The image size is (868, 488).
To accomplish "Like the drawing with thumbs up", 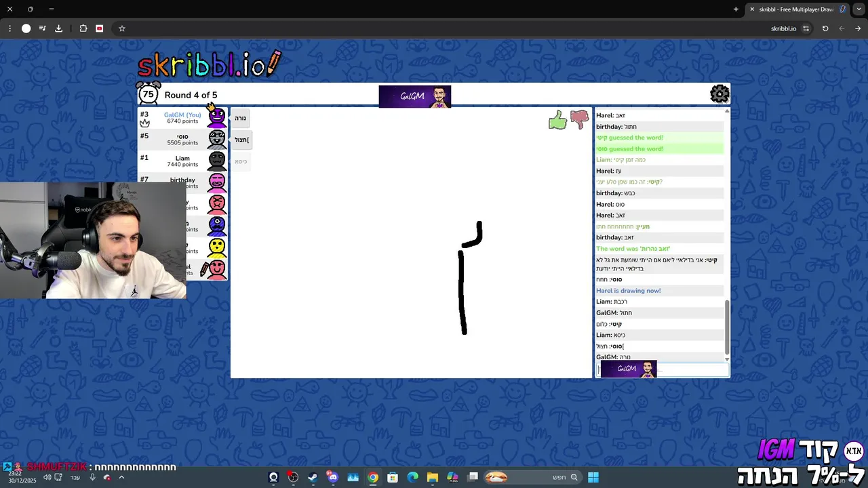I will (557, 121).
